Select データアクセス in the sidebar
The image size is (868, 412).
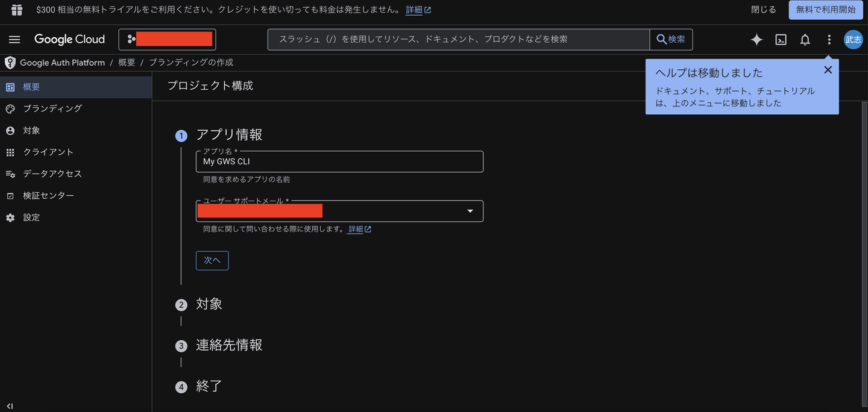tap(76, 173)
